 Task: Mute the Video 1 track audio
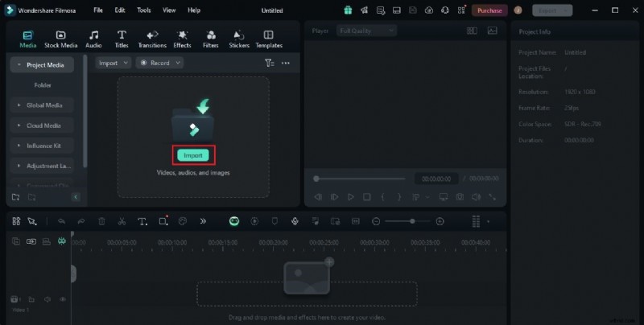tap(47, 299)
